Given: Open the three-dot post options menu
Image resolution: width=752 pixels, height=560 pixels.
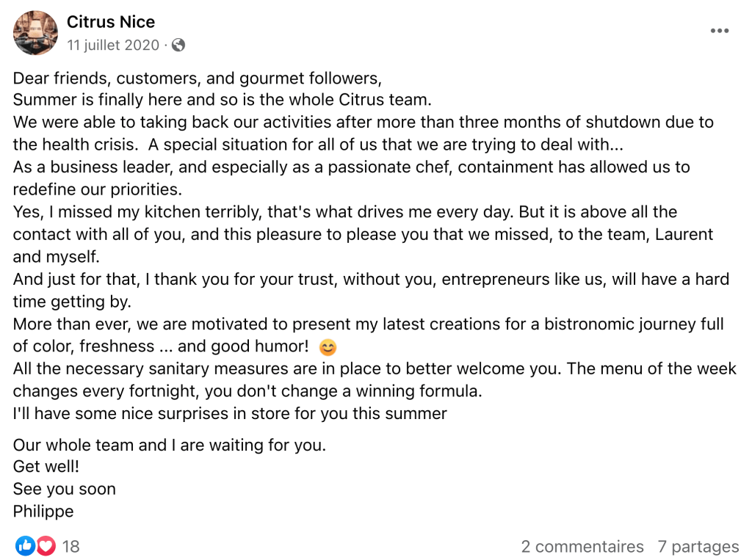Looking at the screenshot, I should [x=720, y=31].
